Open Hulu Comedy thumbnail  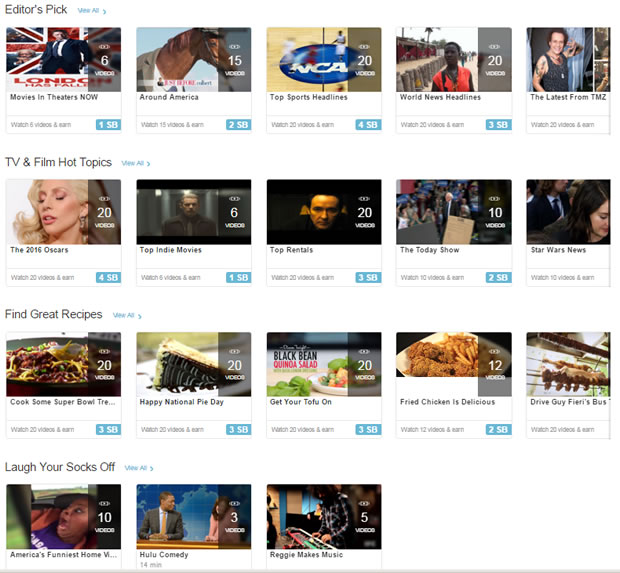(194, 516)
